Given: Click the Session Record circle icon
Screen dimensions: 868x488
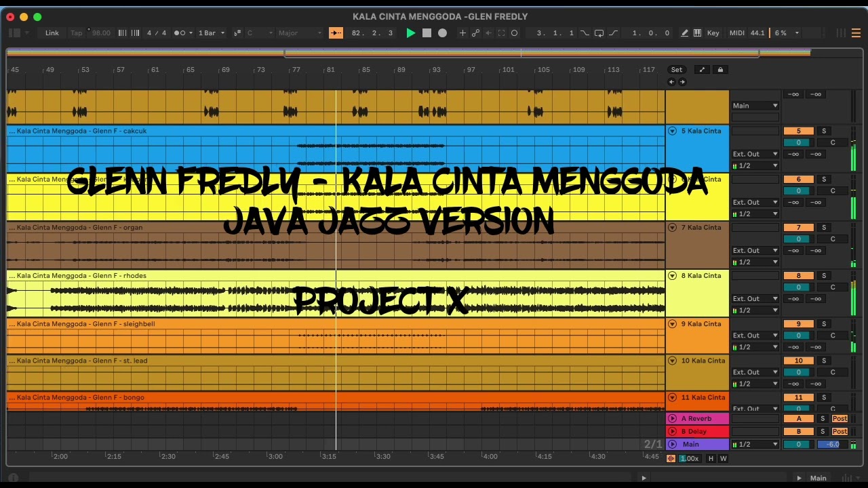Looking at the screenshot, I should click(514, 33).
